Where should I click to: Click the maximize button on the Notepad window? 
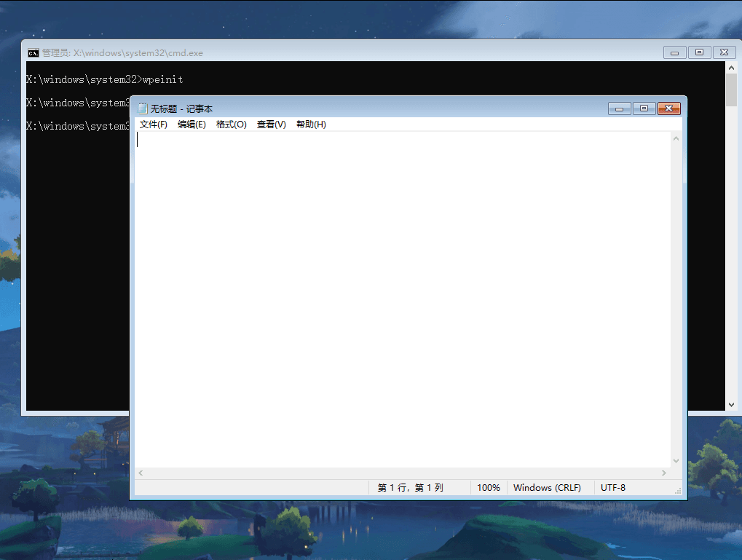(x=644, y=108)
